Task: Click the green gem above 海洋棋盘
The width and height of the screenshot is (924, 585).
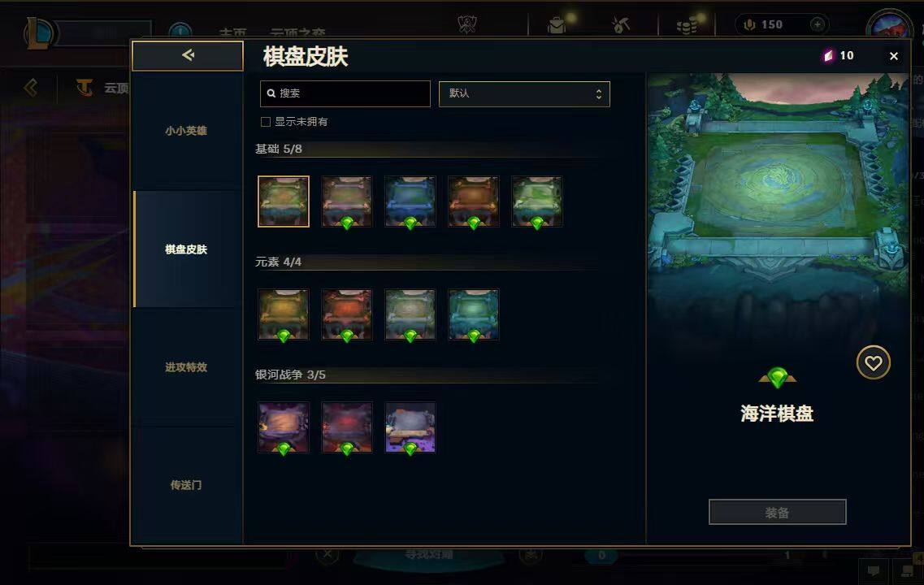Action: click(x=777, y=377)
